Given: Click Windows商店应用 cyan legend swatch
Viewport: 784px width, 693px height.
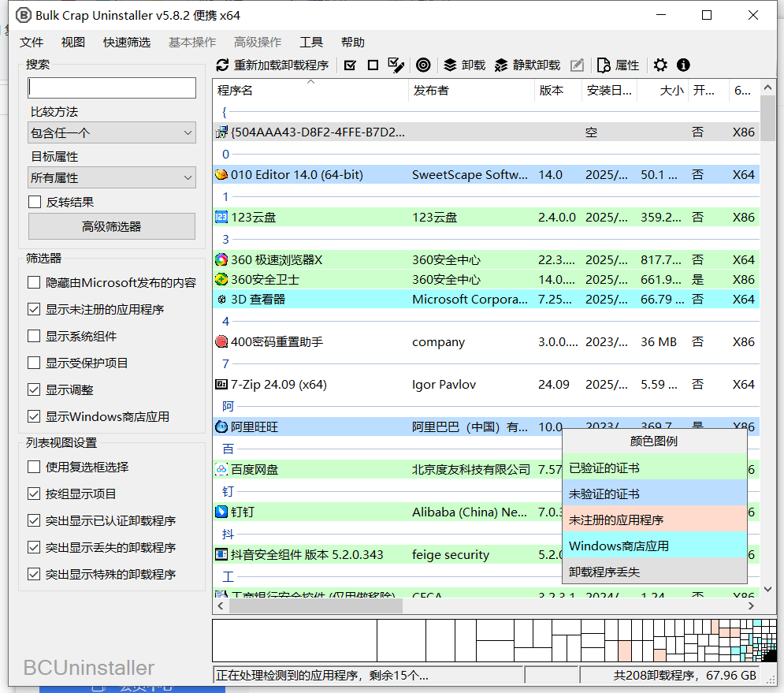Looking at the screenshot, I should coord(655,546).
